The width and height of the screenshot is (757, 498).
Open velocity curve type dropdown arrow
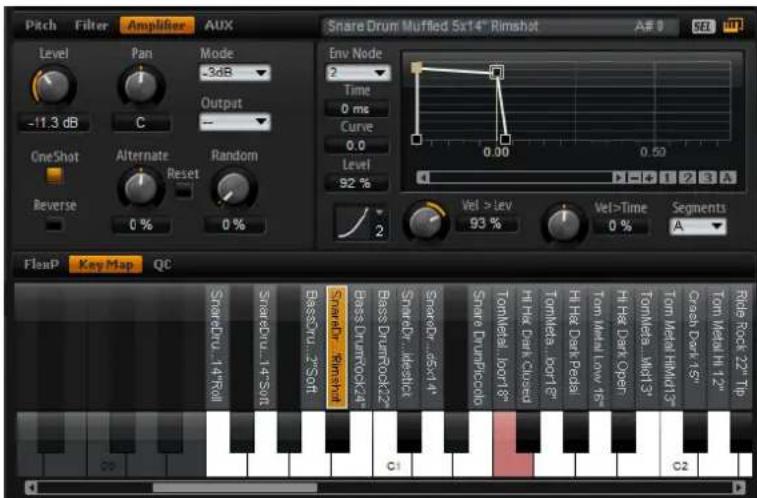(x=379, y=212)
